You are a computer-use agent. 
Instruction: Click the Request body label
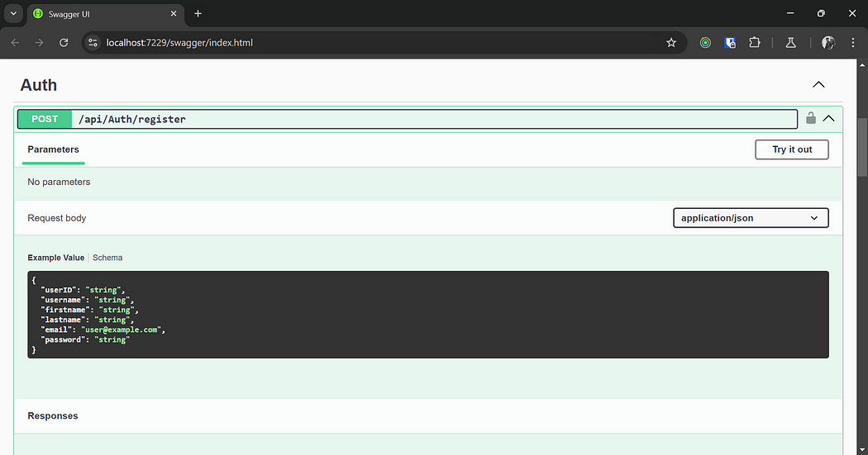tap(57, 218)
